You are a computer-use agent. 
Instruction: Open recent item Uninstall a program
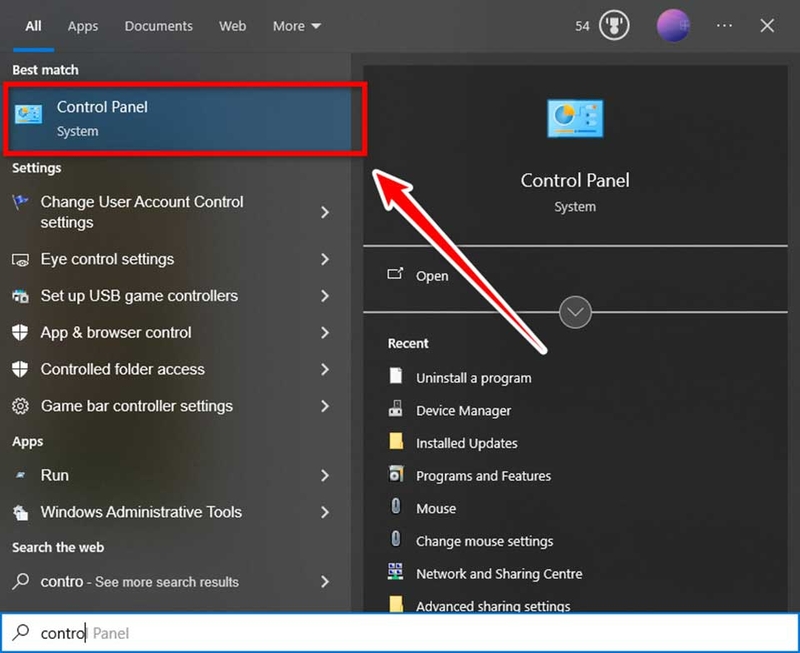pos(473,378)
